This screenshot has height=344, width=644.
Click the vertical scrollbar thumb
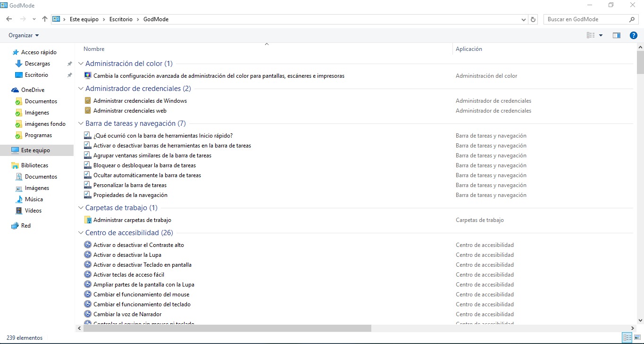click(x=640, y=63)
